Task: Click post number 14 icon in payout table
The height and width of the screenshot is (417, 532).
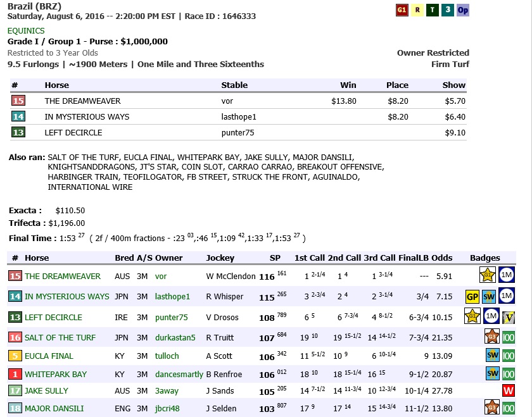Action: coord(18,116)
